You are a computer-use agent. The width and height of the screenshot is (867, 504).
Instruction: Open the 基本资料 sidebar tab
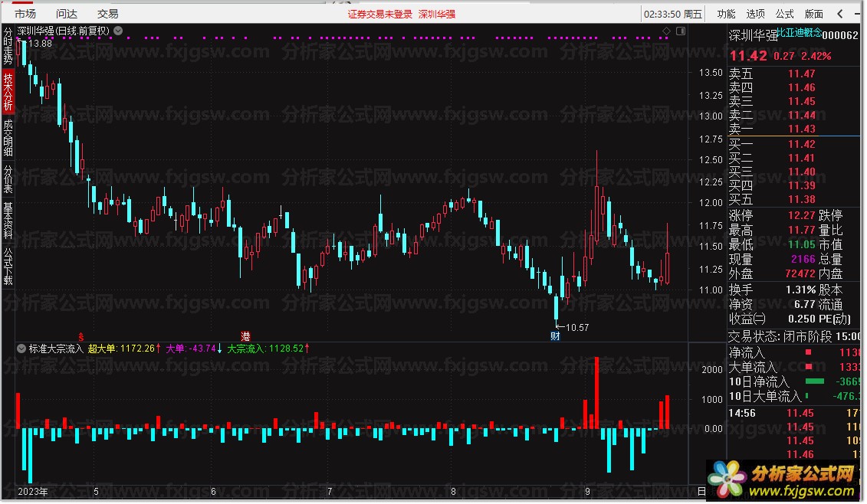click(x=8, y=220)
